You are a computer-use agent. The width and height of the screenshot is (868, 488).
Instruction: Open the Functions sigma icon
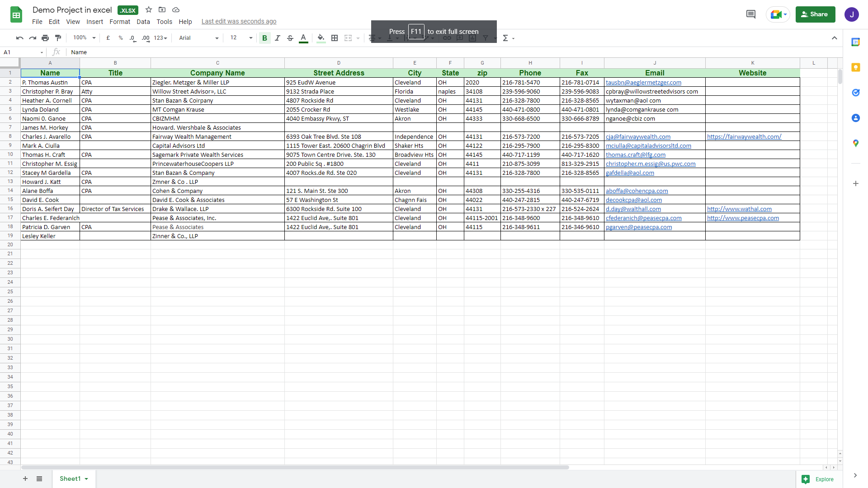[x=505, y=38]
